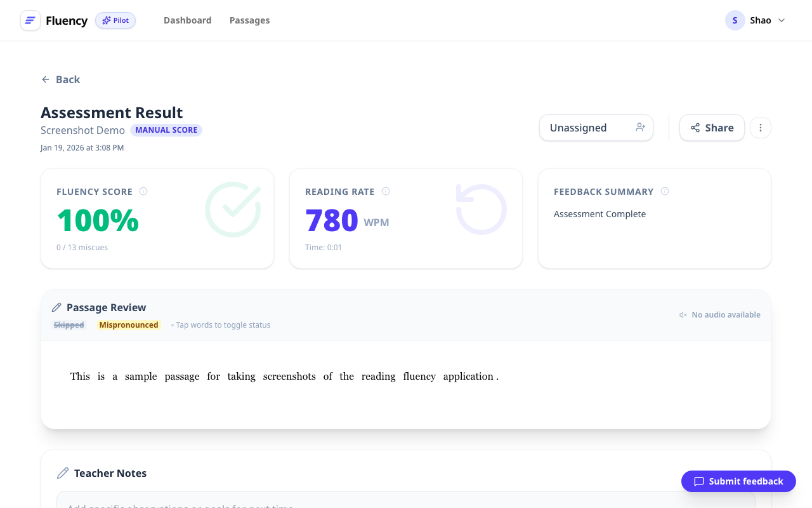Toggle status of the word "fluency"
This screenshot has height=508, width=812.
click(x=419, y=377)
